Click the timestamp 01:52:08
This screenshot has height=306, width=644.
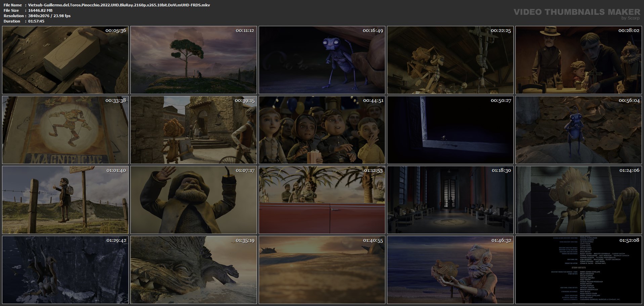[629, 240]
